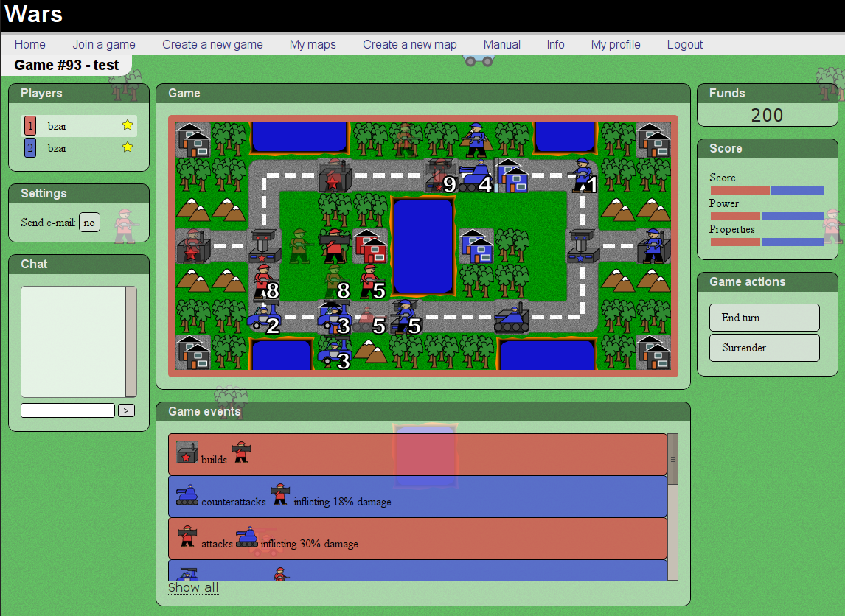Send chat message with the arrow button
845x616 pixels.
tap(126, 410)
